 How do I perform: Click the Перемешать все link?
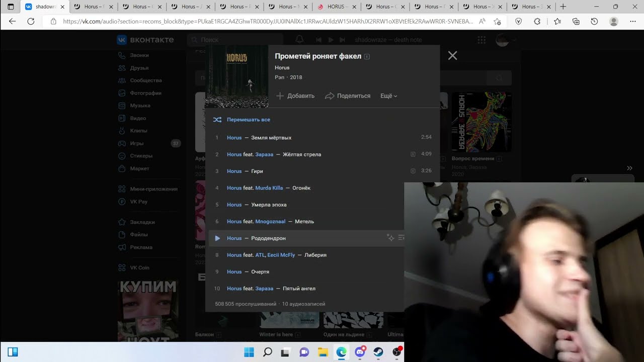click(x=249, y=120)
